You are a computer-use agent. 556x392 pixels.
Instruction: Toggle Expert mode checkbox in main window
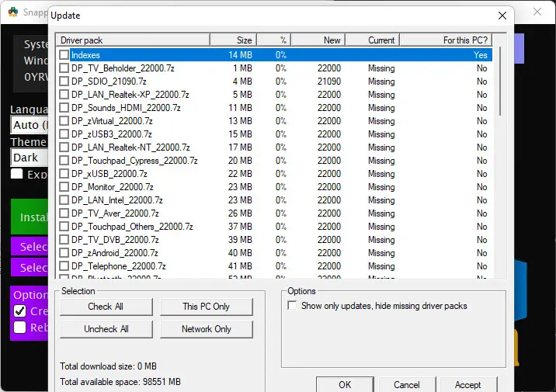click(x=16, y=174)
